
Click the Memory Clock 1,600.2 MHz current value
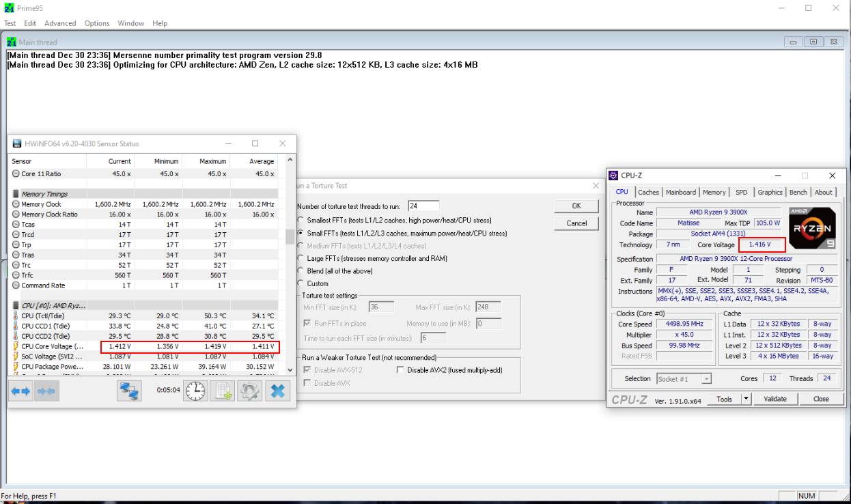tap(113, 204)
